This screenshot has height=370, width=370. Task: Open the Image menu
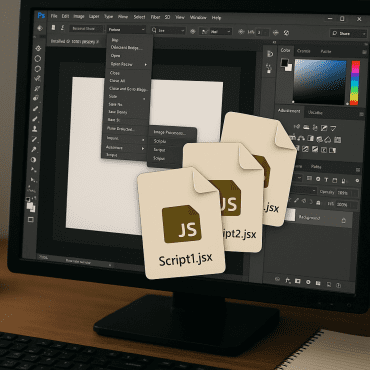click(x=79, y=16)
